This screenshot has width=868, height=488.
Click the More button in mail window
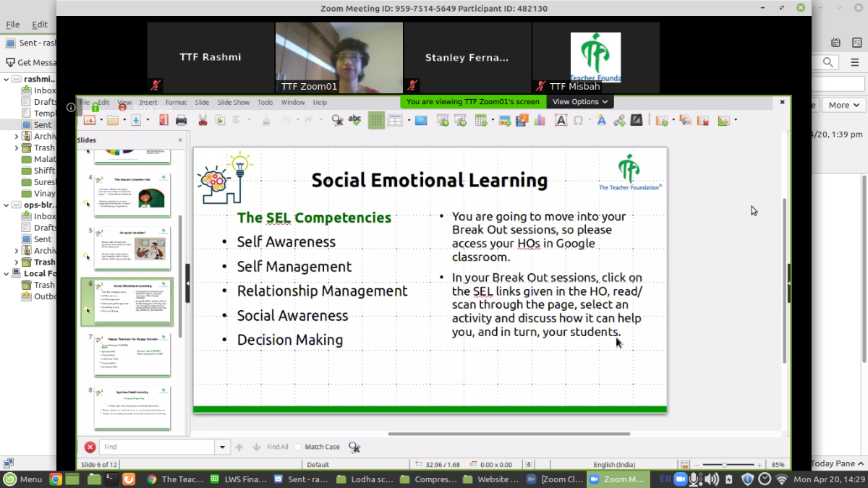pyautogui.click(x=843, y=105)
